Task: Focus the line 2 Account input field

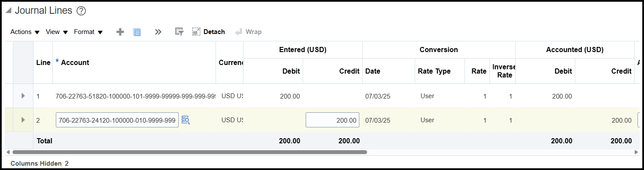Action: 117,120
